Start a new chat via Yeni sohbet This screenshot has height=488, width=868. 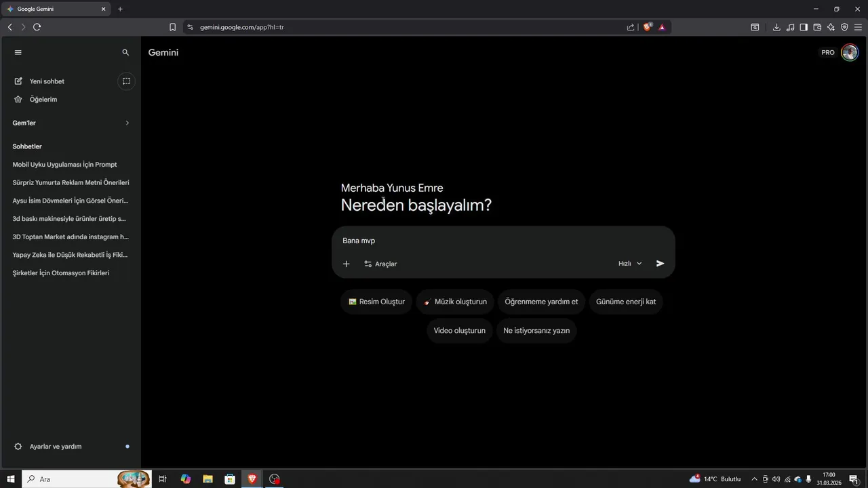(47, 81)
